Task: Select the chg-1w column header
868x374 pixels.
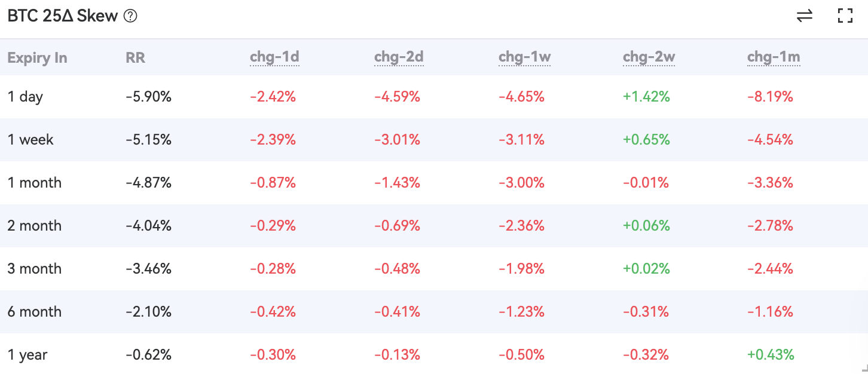Action: [524, 57]
